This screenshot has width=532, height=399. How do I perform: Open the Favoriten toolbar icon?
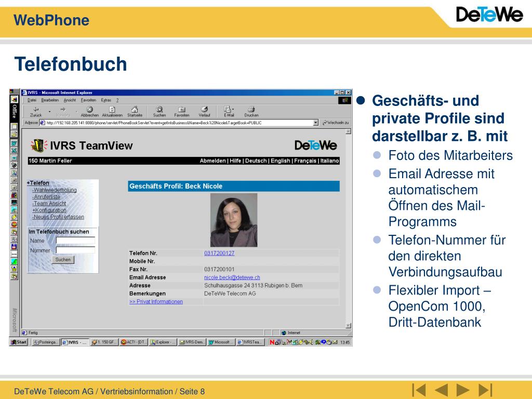click(182, 109)
